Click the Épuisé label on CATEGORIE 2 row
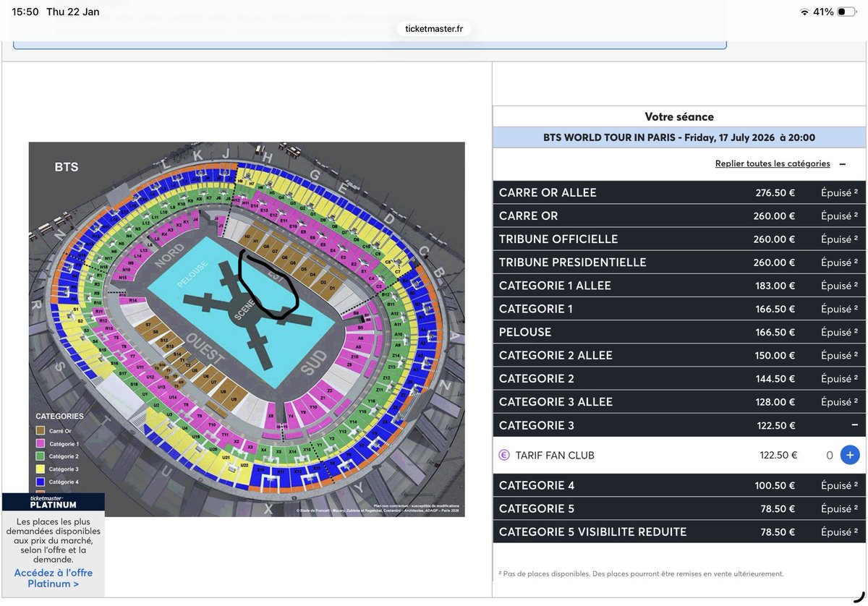The height and width of the screenshot is (606, 868). (839, 378)
